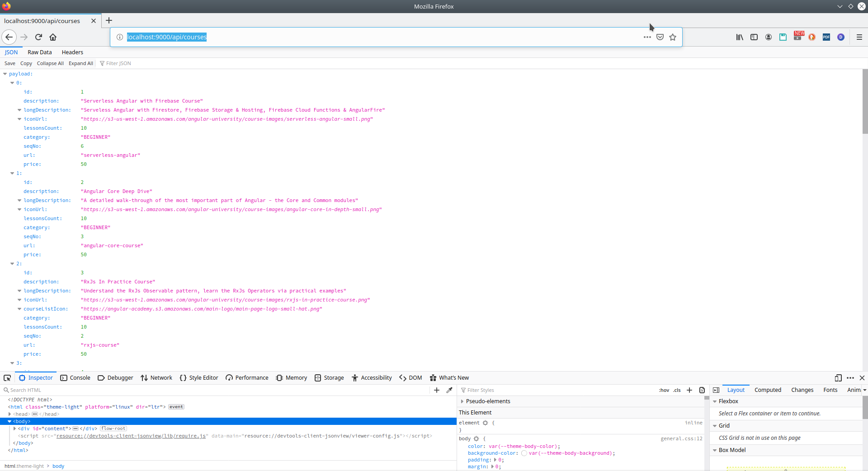This screenshot has height=471, width=868.
Task: Add a new CSS rule
Action: (x=689, y=390)
